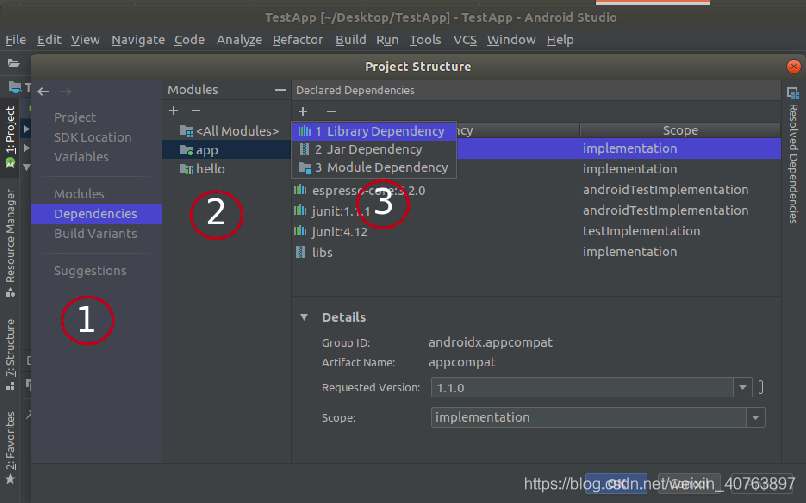Viewport: 806px width, 503px height.
Task: Click the junit:4.12 library icon
Action: click(x=300, y=231)
